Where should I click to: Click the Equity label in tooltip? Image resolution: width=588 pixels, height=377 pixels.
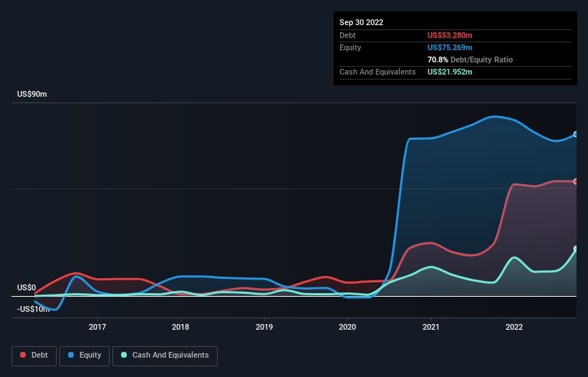click(350, 47)
